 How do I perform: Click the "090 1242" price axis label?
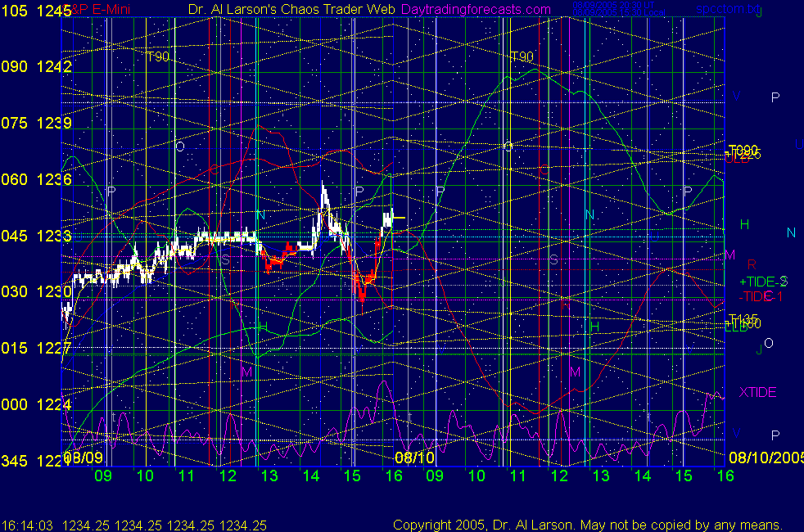[x=36, y=66]
